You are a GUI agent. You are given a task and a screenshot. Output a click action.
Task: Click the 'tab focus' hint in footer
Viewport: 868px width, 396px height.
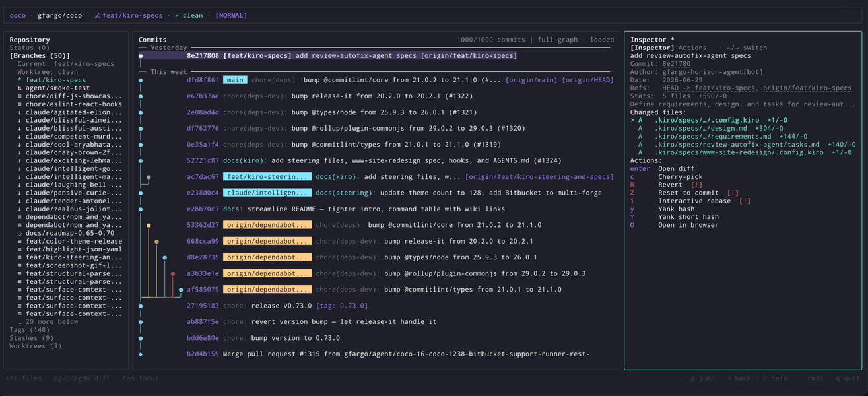coord(140,378)
